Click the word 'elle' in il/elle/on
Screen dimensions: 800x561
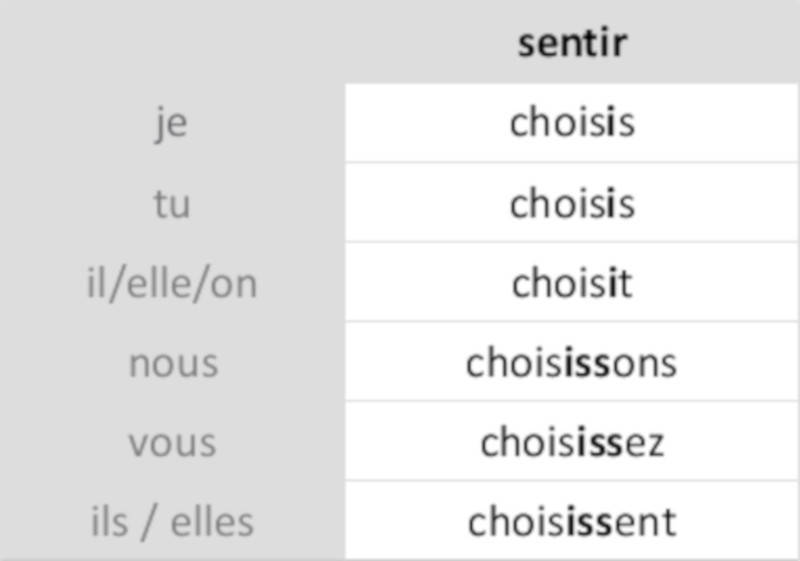(170, 283)
